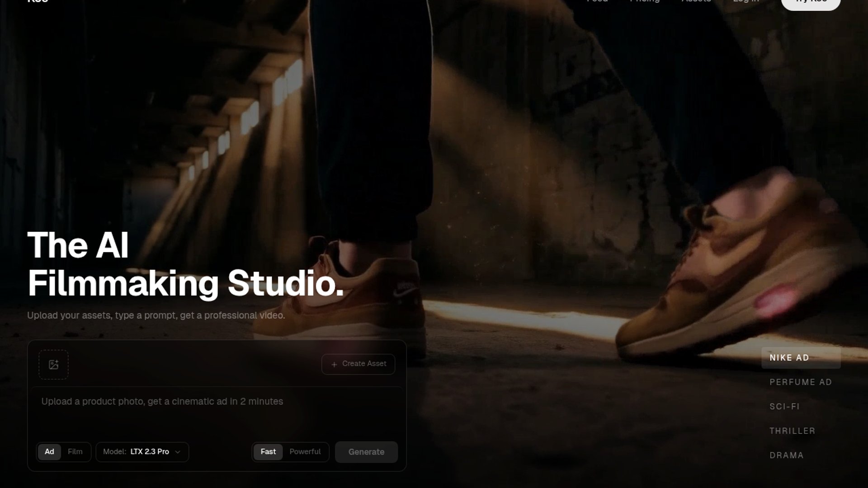The height and width of the screenshot is (488, 868).
Task: View the THRILLER example
Action: pos(793,431)
